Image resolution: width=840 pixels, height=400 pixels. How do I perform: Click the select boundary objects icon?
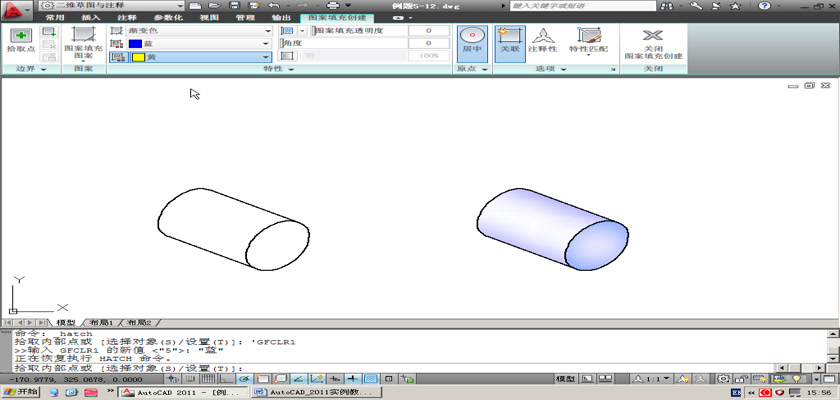[x=49, y=32]
